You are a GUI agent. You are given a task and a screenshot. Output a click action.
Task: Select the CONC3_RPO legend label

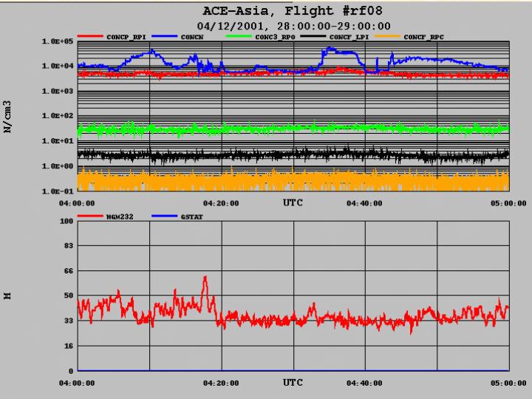point(275,37)
